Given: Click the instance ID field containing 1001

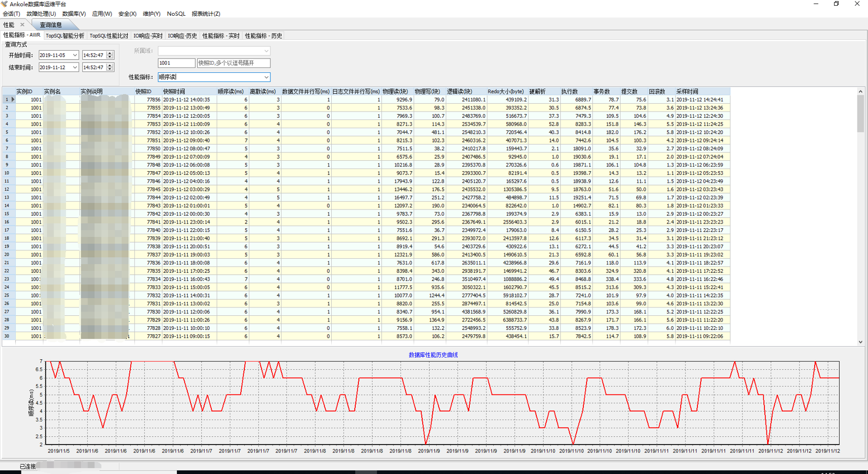Looking at the screenshot, I should (x=176, y=63).
